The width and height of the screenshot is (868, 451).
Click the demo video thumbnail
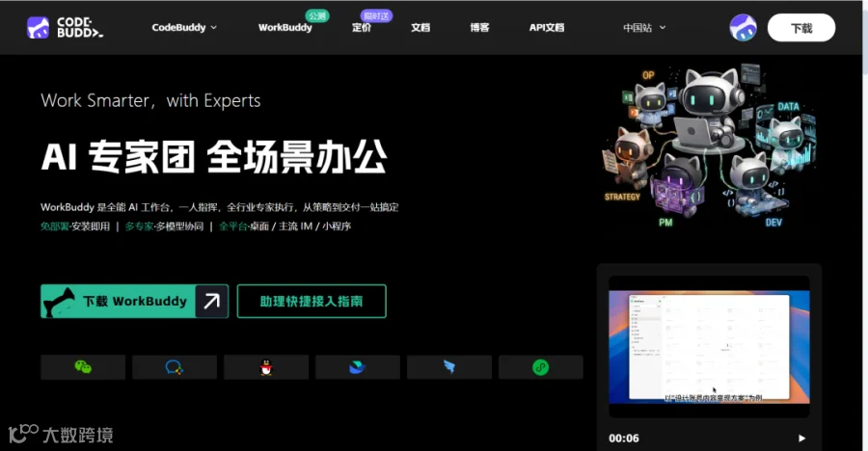pos(709,346)
